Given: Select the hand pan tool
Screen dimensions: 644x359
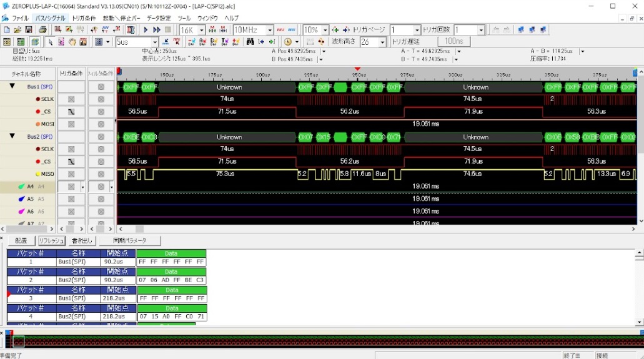Looking at the screenshot, I should 72,42.
